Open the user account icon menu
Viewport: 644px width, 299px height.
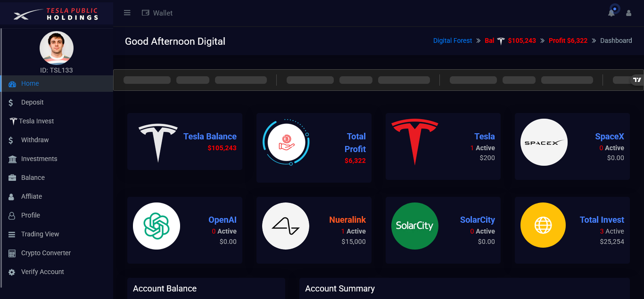coord(628,13)
